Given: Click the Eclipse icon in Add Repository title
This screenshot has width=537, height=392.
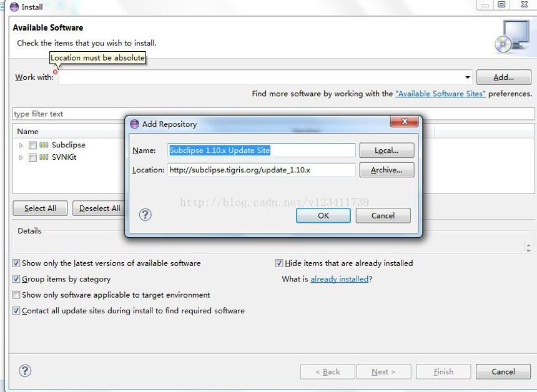Looking at the screenshot, I should (x=135, y=124).
